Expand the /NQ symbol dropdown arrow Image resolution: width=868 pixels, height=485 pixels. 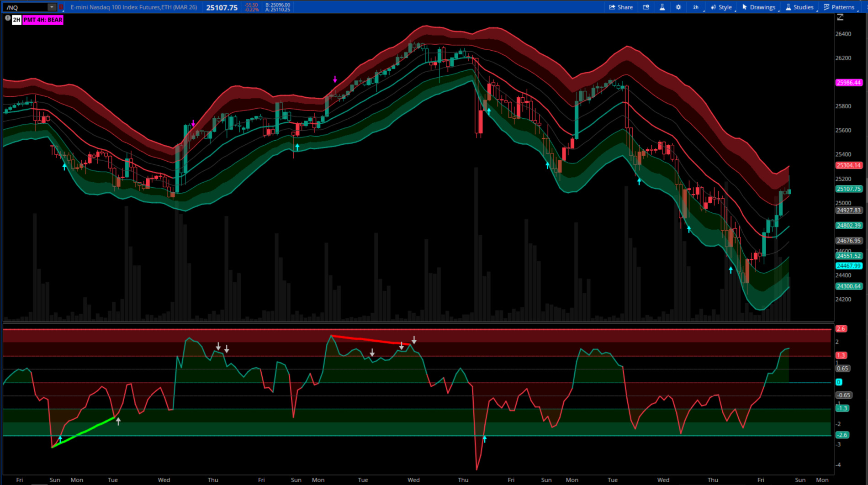52,7
